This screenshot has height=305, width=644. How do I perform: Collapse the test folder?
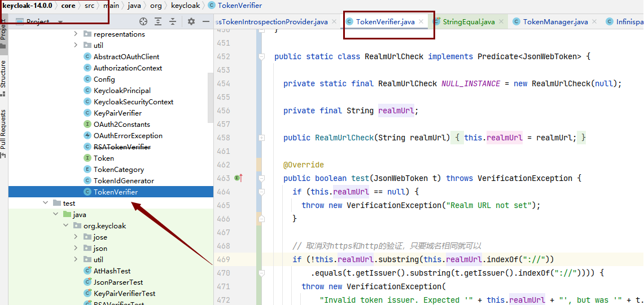pyautogui.click(x=45, y=203)
